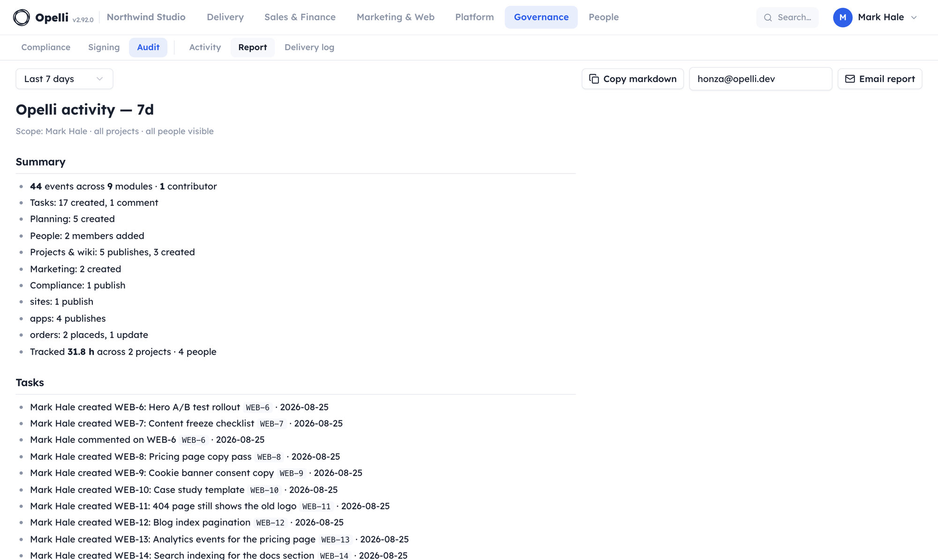Click the Tasks section heading
Image resolution: width=938 pixels, height=560 pixels.
pyautogui.click(x=30, y=383)
